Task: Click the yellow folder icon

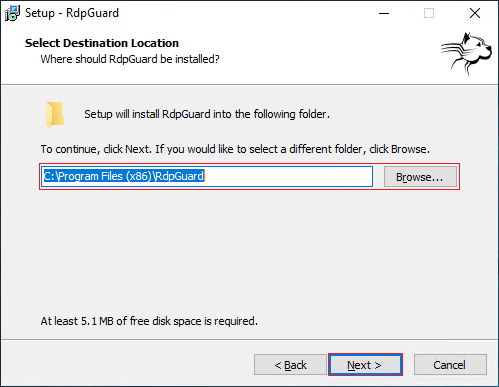Action: 55,115
